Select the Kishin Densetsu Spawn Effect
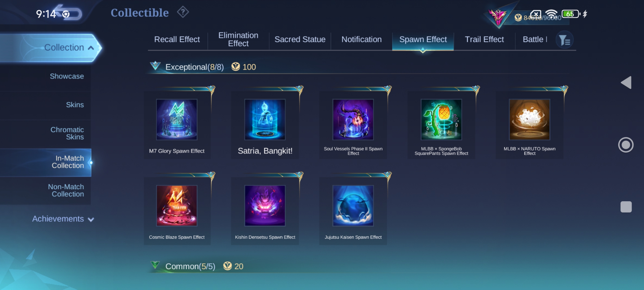 tap(265, 206)
